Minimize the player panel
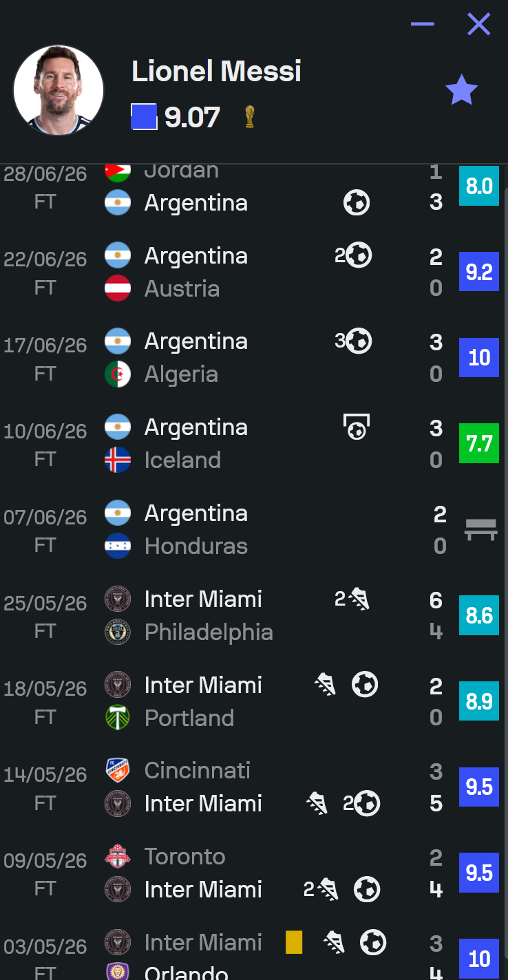 [x=422, y=24]
